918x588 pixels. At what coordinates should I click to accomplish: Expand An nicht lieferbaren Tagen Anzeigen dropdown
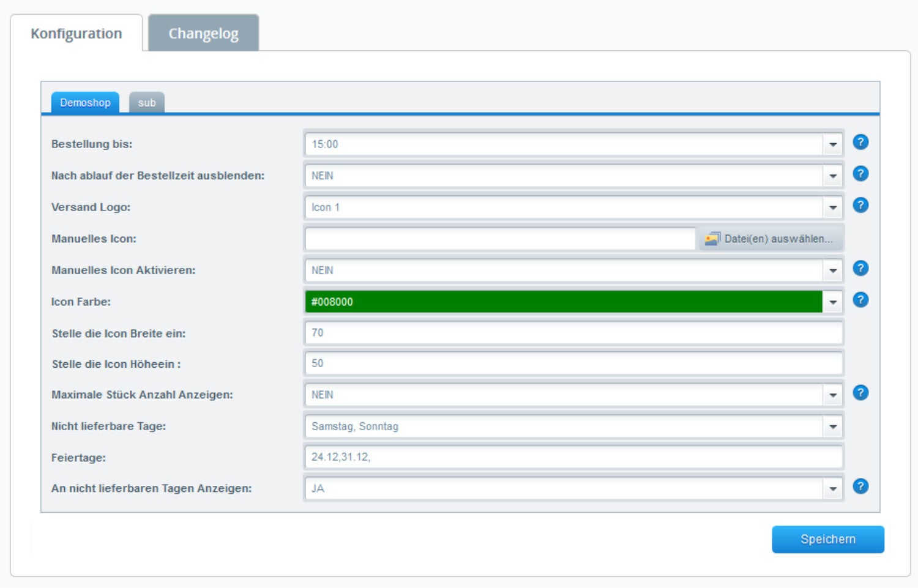832,489
